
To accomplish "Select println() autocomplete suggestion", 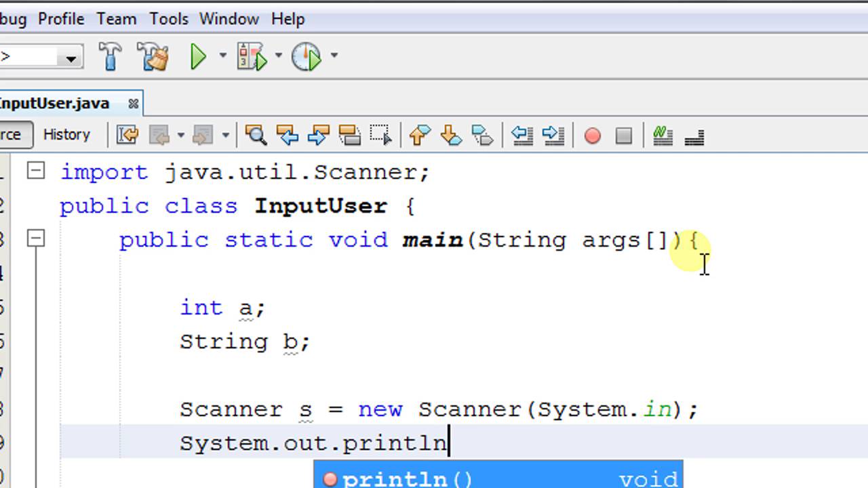I will (498, 479).
